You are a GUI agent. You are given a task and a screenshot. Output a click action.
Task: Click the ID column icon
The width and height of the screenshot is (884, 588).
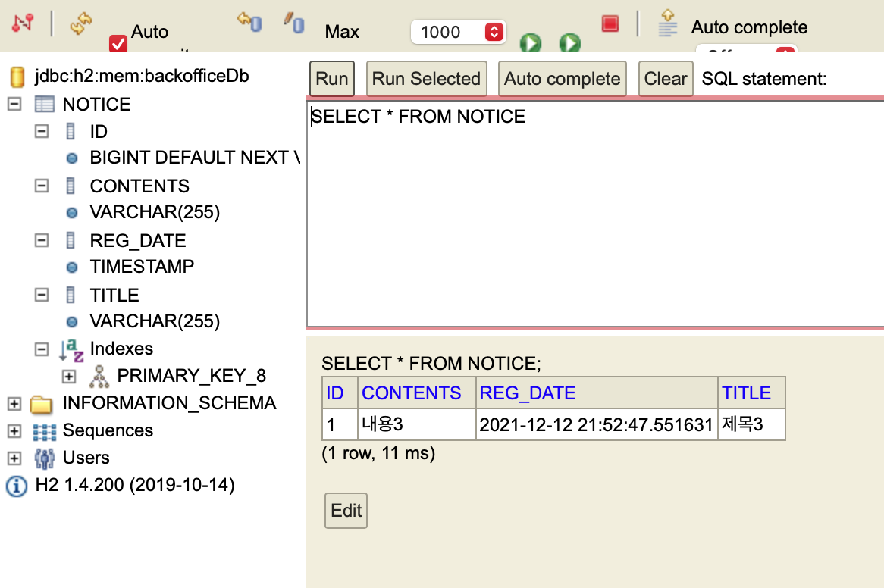coord(71,131)
